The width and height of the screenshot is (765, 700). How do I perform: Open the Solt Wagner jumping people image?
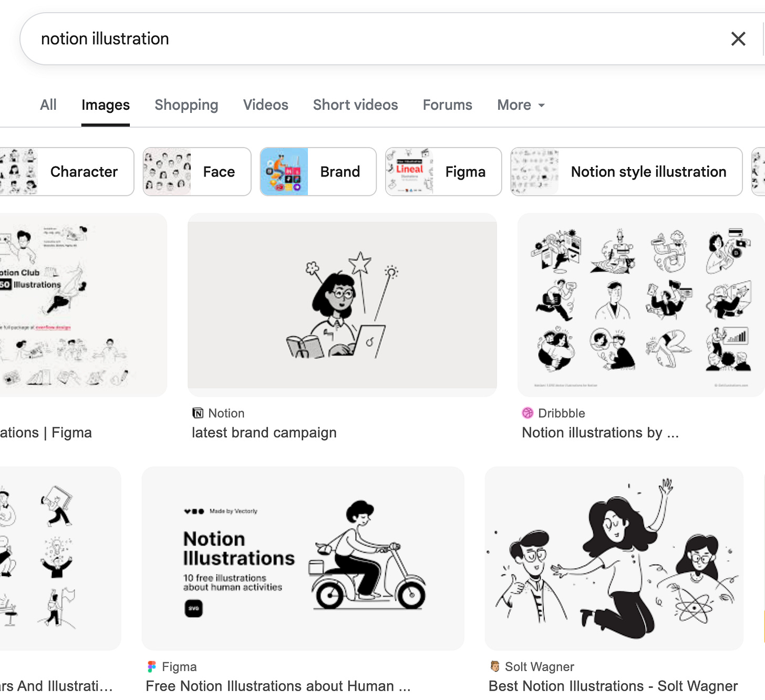point(614,558)
